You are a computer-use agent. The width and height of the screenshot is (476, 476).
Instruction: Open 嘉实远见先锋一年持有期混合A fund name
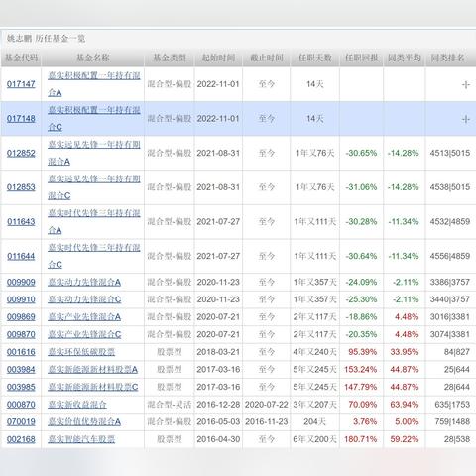[x=94, y=153]
